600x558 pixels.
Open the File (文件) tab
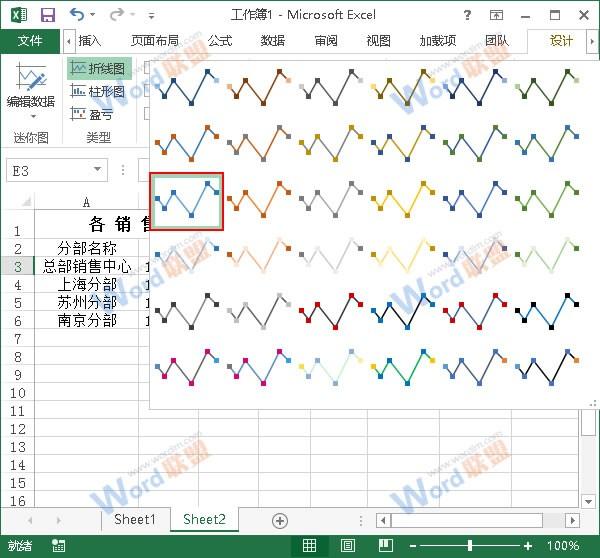pyautogui.click(x=30, y=41)
